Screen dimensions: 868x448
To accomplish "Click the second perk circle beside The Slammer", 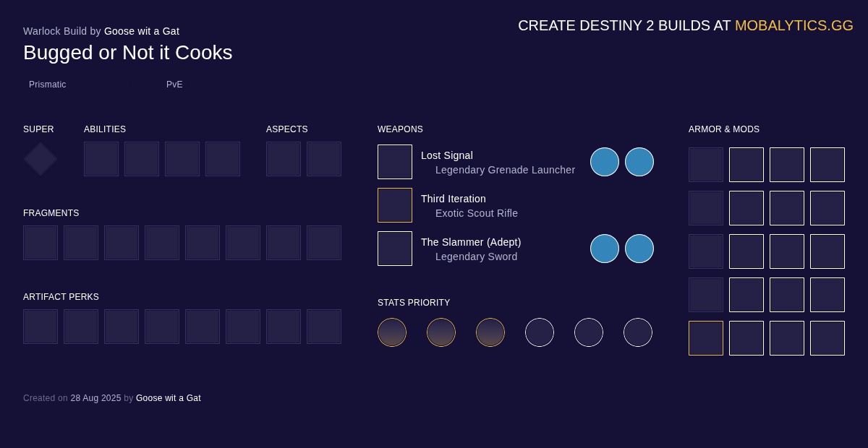I will tap(639, 249).
